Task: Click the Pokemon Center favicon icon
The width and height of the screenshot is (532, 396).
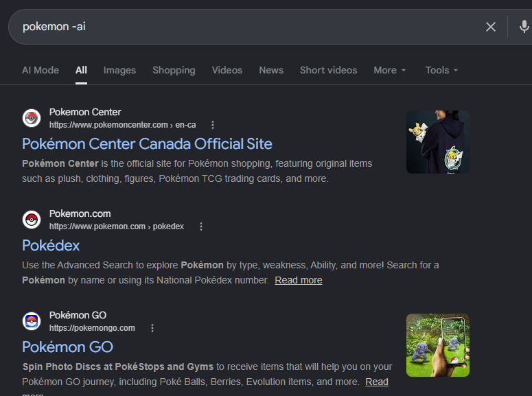Action: coord(32,118)
